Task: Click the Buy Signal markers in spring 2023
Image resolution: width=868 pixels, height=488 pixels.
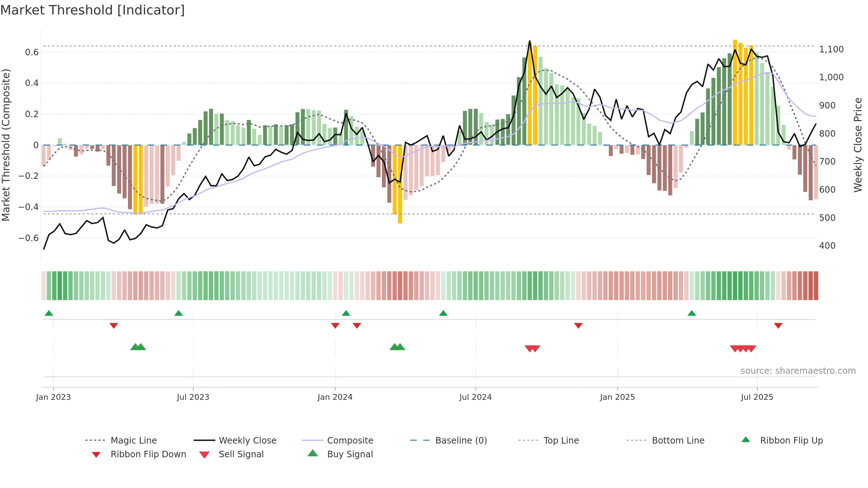Action: (138, 347)
